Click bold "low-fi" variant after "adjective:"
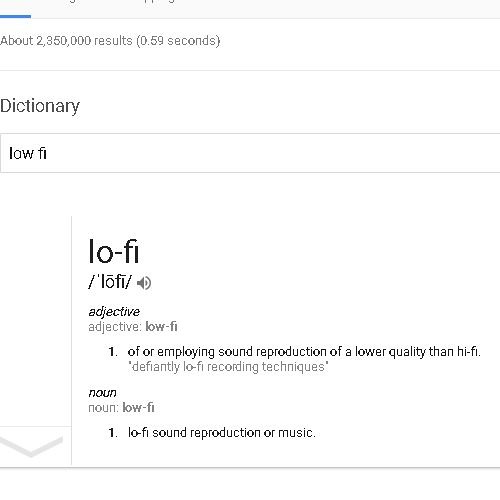500x500 pixels. (161, 327)
